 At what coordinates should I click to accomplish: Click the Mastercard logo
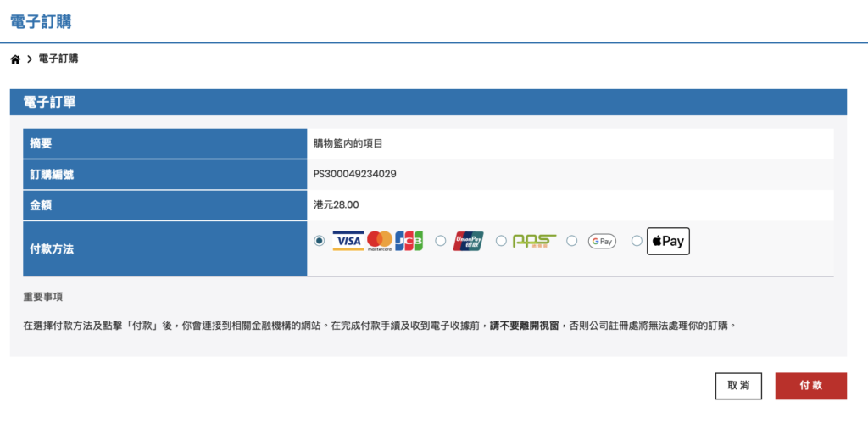380,241
